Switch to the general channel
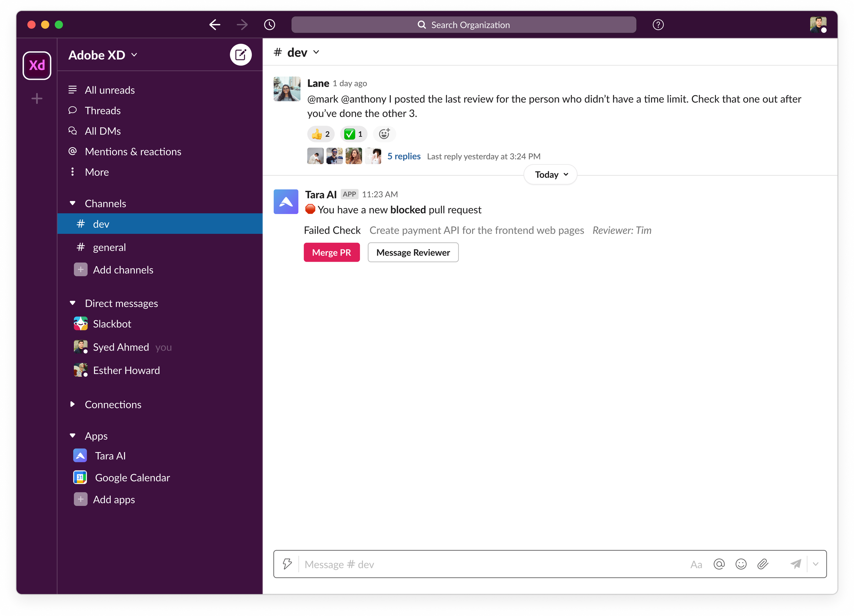Screen dimensions: 854x616 click(x=109, y=247)
